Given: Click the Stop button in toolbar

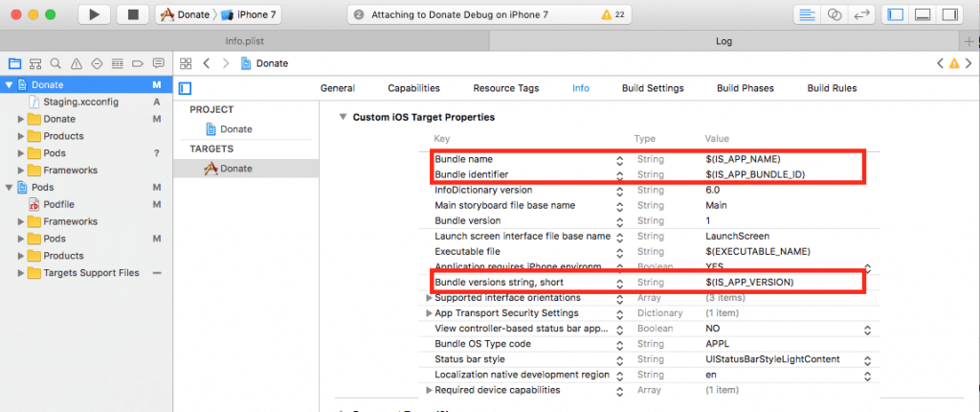Looking at the screenshot, I should 132,14.
